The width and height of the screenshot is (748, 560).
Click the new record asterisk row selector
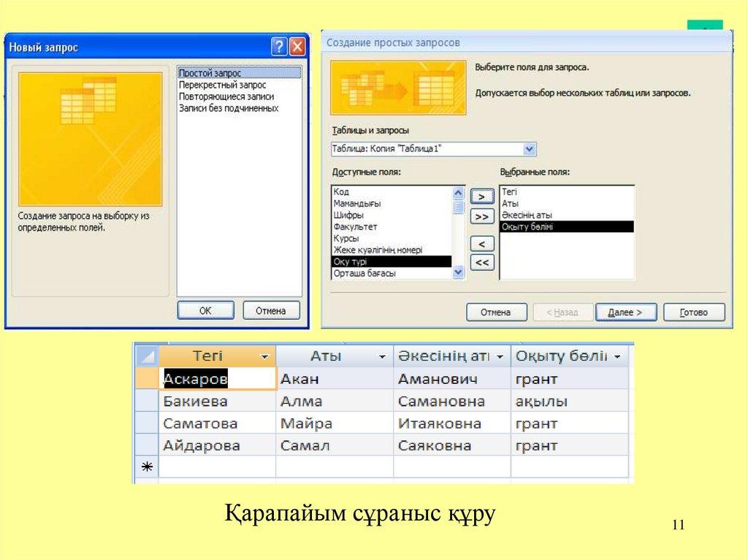pyautogui.click(x=145, y=467)
